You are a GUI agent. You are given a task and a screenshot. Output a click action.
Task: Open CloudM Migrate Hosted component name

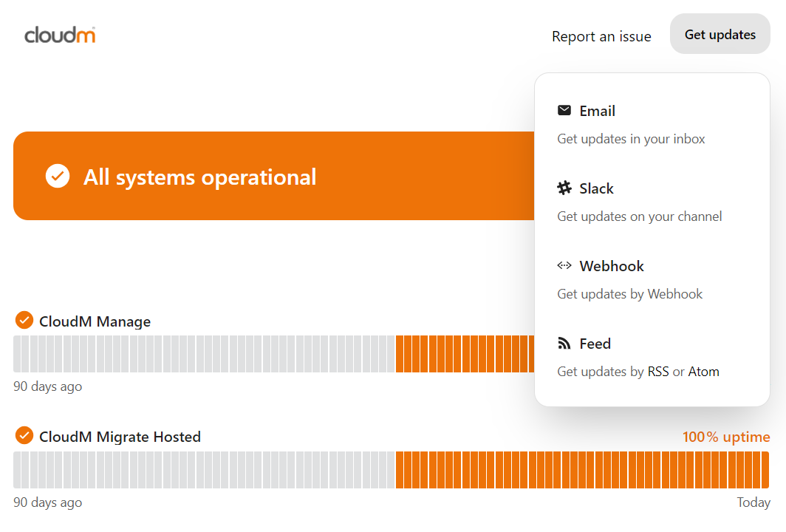click(120, 437)
